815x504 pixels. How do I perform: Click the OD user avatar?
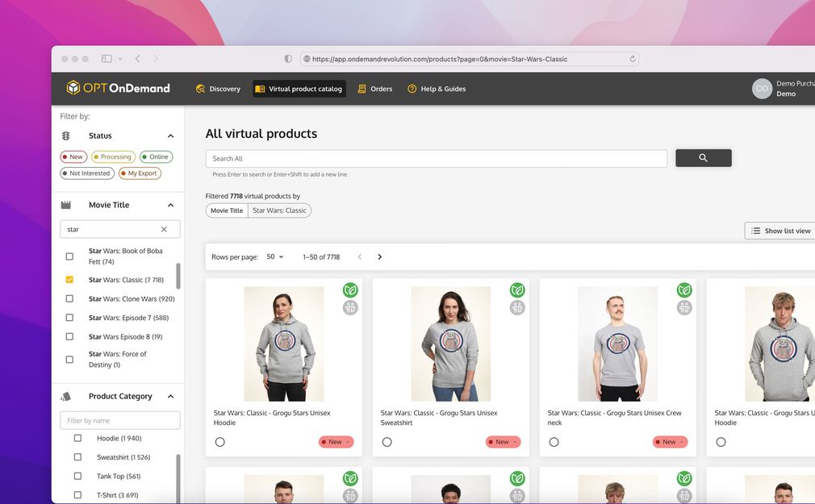(762, 89)
